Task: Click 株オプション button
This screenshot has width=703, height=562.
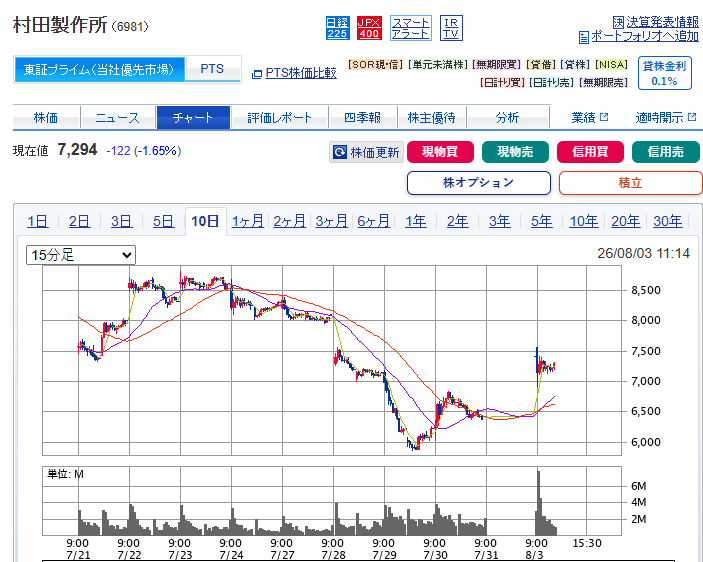Action: pyautogui.click(x=479, y=183)
